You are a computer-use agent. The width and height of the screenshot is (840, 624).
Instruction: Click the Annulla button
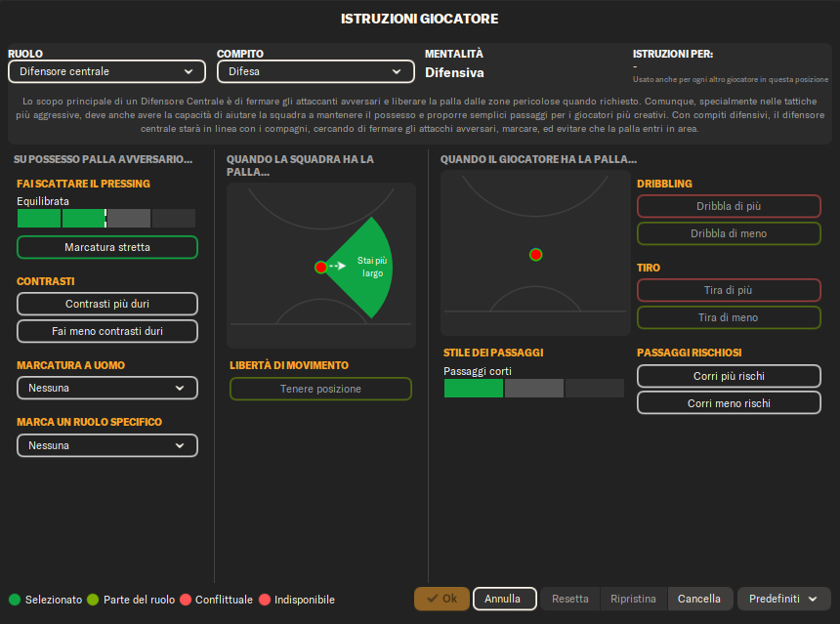tap(503, 599)
